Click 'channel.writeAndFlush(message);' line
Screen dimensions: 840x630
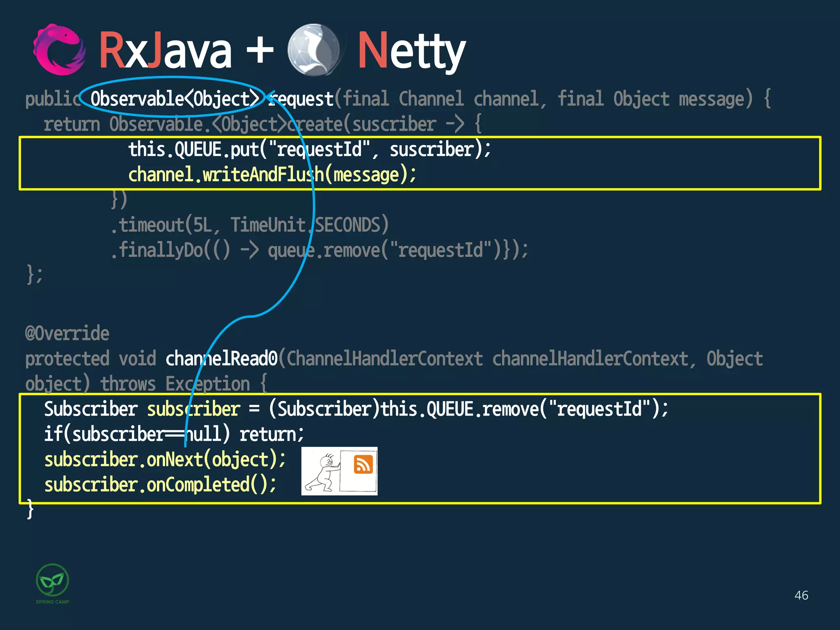click(272, 175)
